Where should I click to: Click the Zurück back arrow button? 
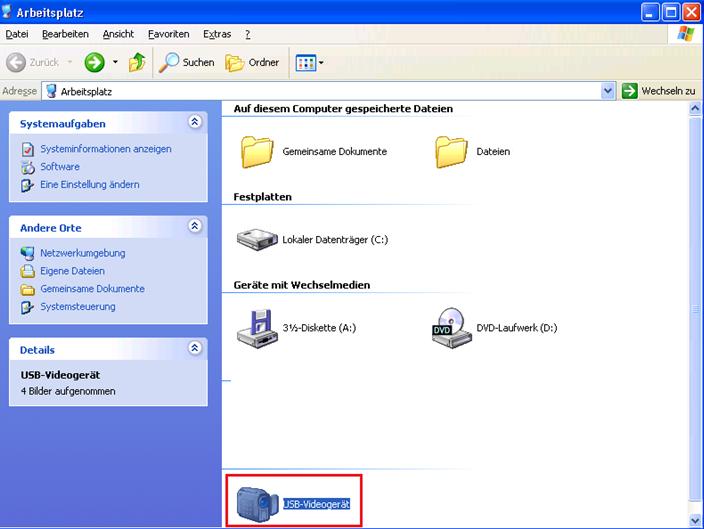(16, 62)
